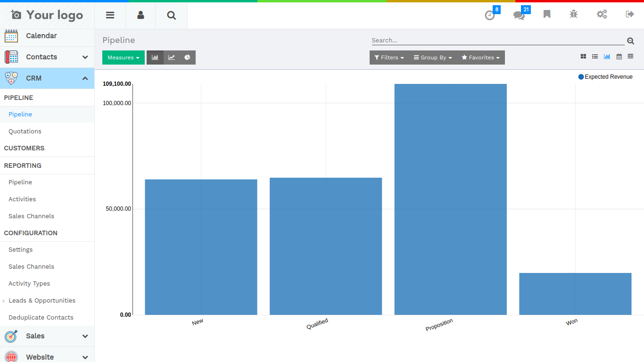Click the CRM app icon in sidebar
Image resolution: width=644 pixels, height=362 pixels.
(11, 78)
